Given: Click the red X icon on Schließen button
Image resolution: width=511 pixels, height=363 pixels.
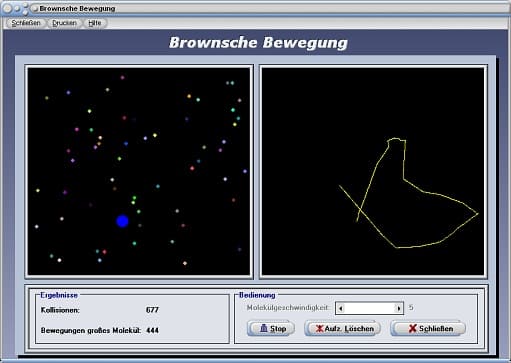Looking at the screenshot, I should (413, 328).
